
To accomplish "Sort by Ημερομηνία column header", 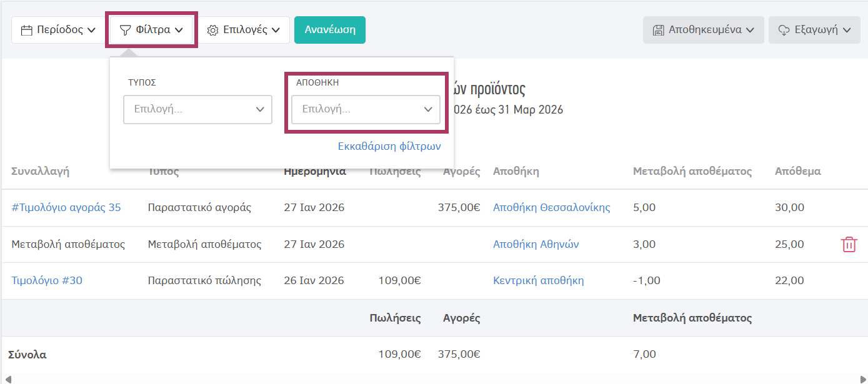I will (314, 171).
